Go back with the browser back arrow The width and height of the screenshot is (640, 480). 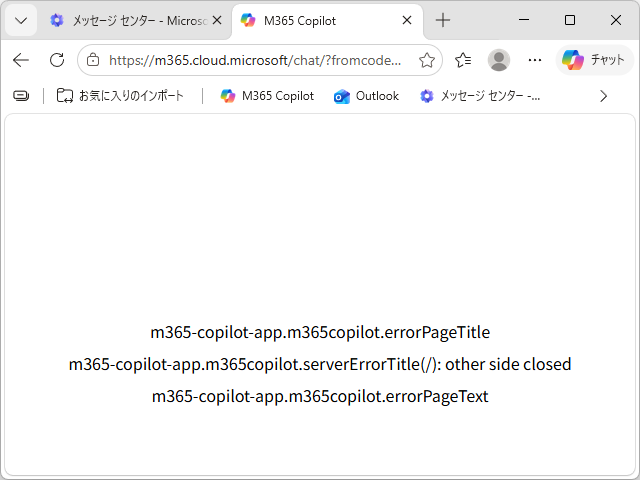[21, 60]
